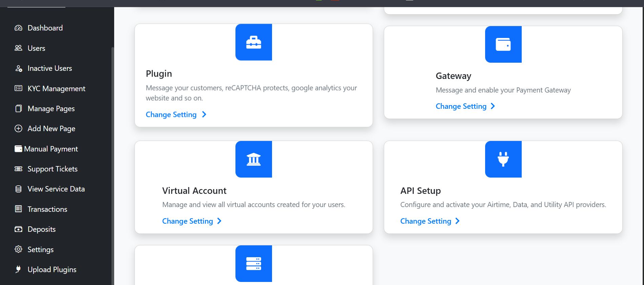644x285 pixels.
Task: Click the blue server stack icon
Action: (253, 264)
